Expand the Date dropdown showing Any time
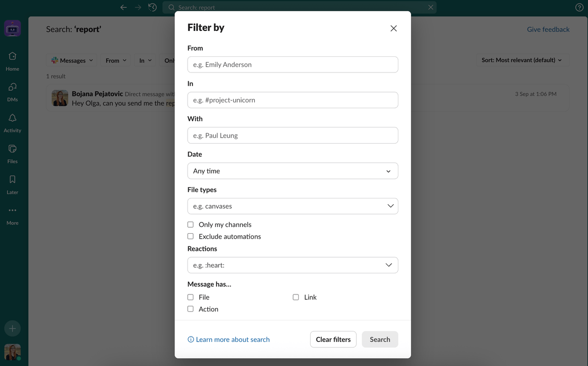Viewport: 588px width, 366px height. pos(293,171)
